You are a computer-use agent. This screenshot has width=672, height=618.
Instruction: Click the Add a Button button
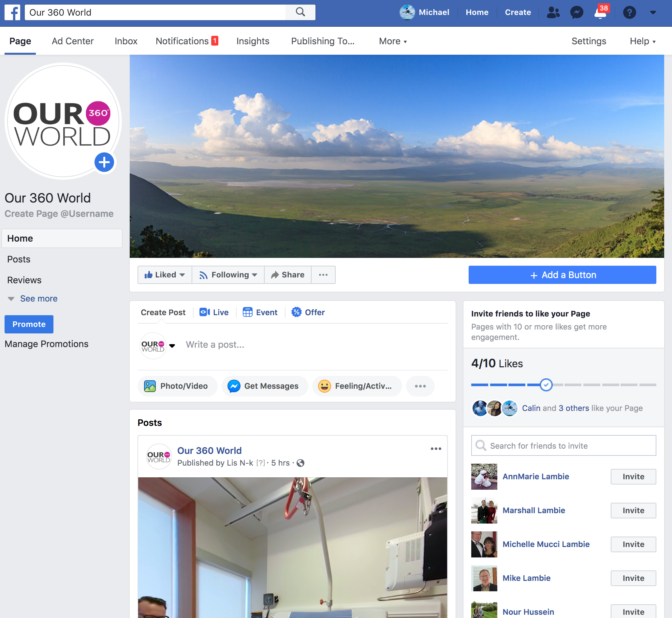click(x=562, y=275)
